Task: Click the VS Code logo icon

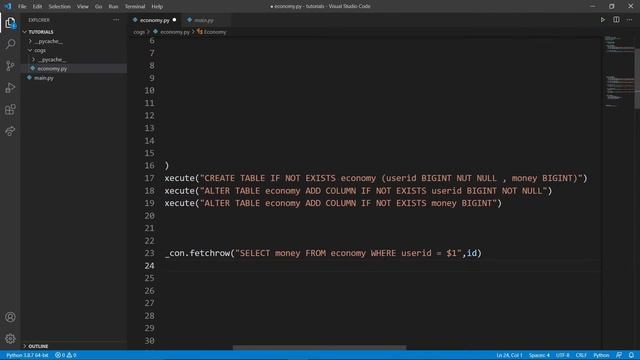Action: (8, 6)
